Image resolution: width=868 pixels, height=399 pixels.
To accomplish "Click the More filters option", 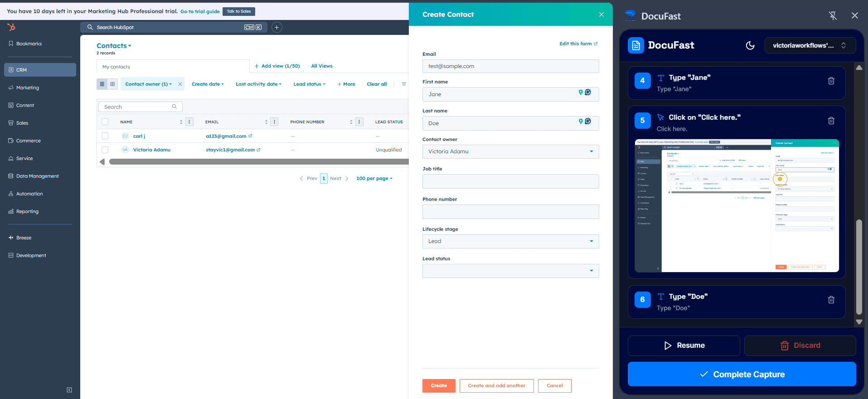I will point(346,84).
